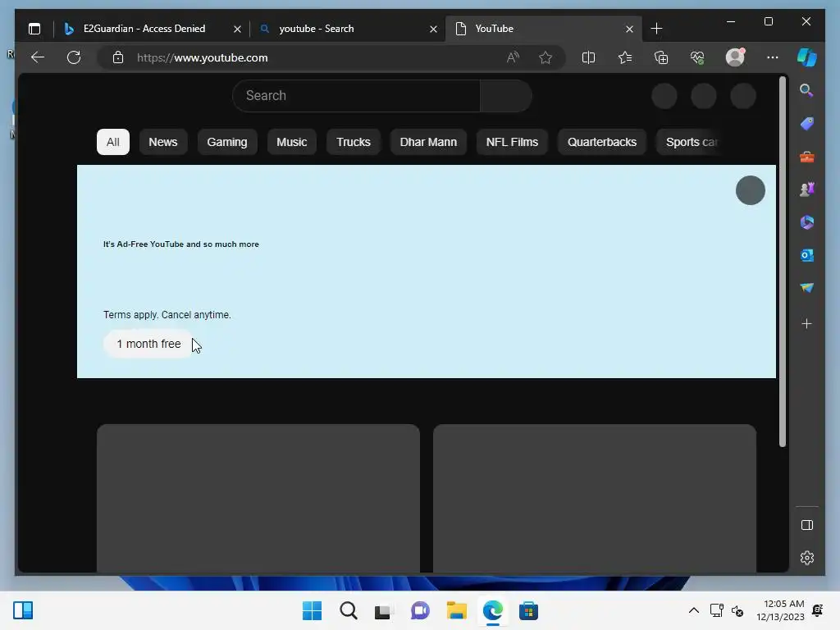The width and height of the screenshot is (840, 630).
Task: Close the youtube - Search tab
Action: click(x=433, y=29)
